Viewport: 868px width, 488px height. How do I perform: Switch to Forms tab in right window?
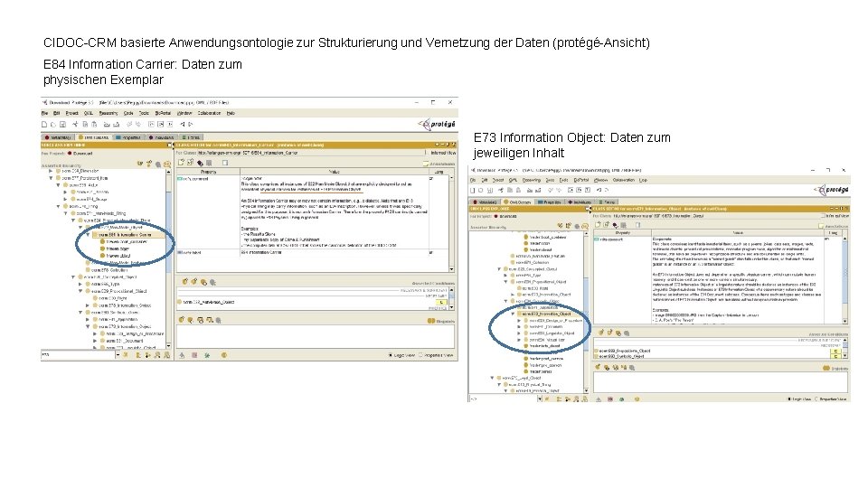[607, 202]
